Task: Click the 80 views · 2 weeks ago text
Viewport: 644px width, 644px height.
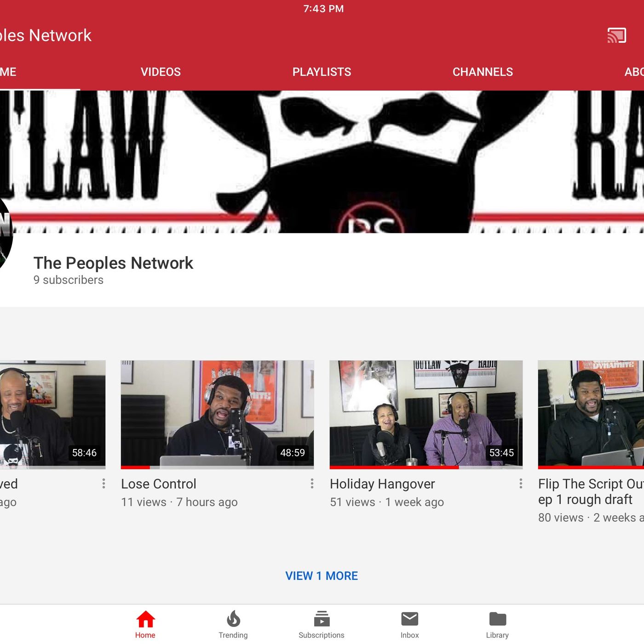Action: 591,518
